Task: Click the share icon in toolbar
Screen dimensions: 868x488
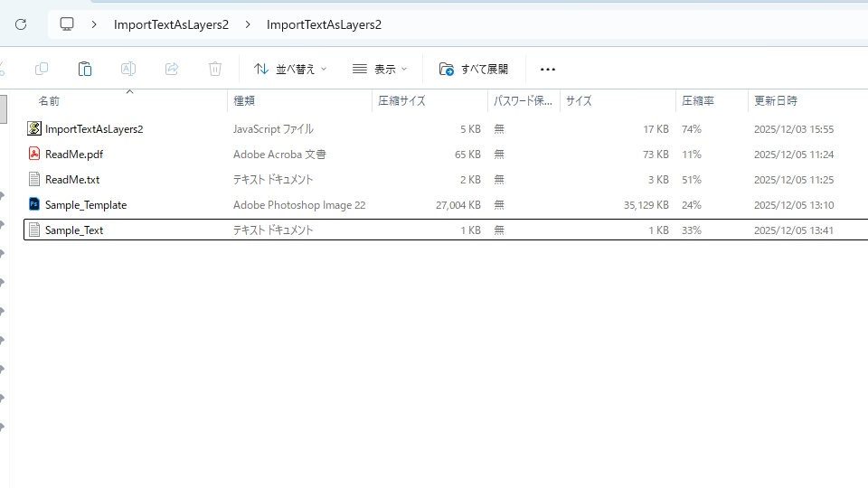Action: (x=172, y=69)
